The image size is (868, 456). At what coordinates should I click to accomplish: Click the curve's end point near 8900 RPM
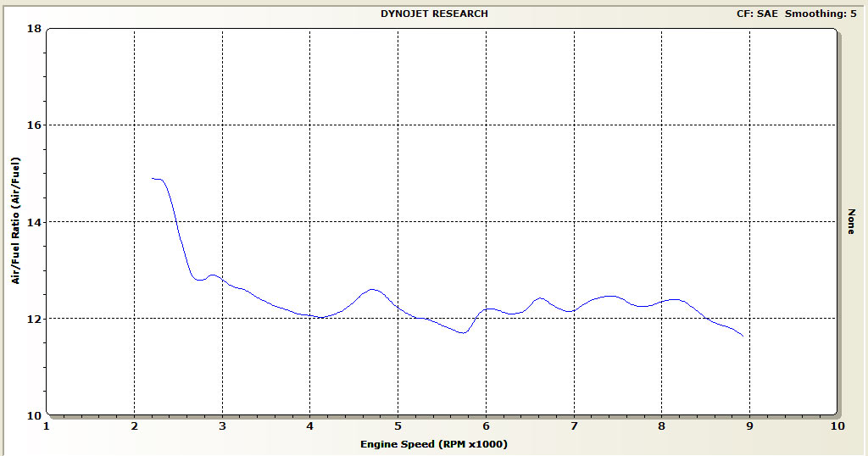coord(743,336)
